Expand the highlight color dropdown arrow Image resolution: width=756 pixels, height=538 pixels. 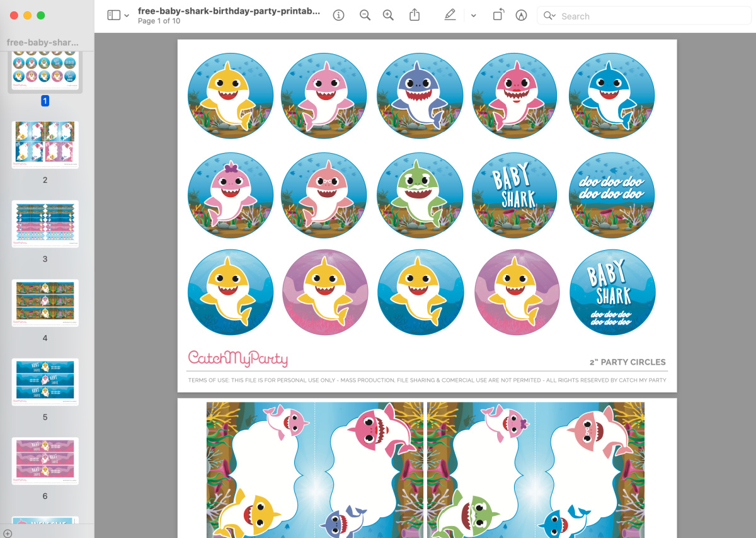tap(473, 16)
